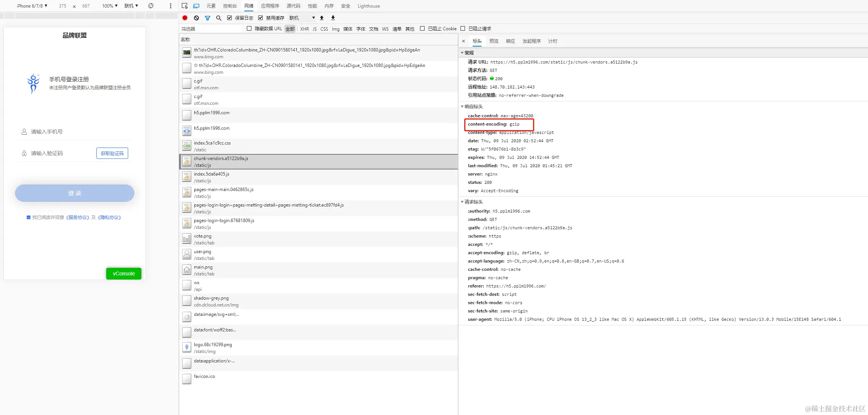
Task: Switch to the 控制台 tab
Action: point(230,6)
